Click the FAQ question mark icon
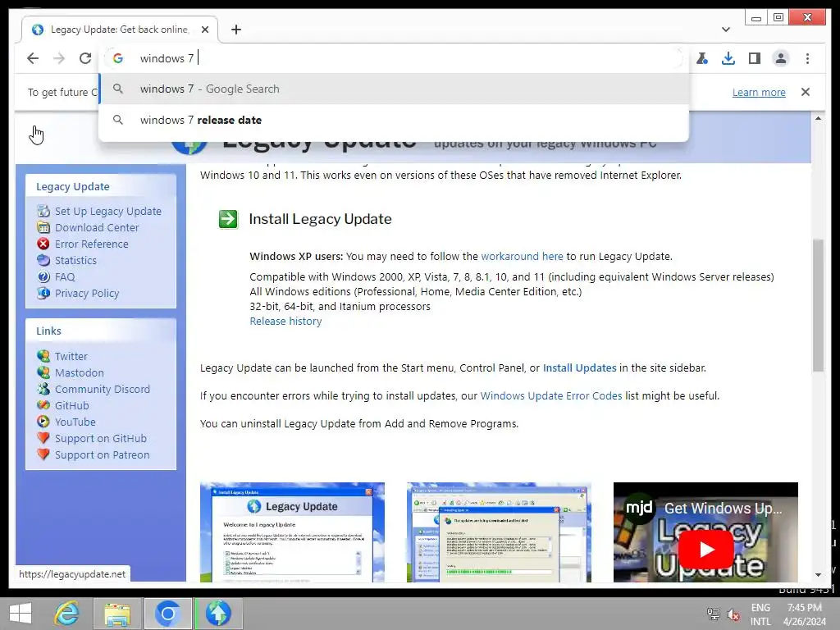 (x=43, y=277)
